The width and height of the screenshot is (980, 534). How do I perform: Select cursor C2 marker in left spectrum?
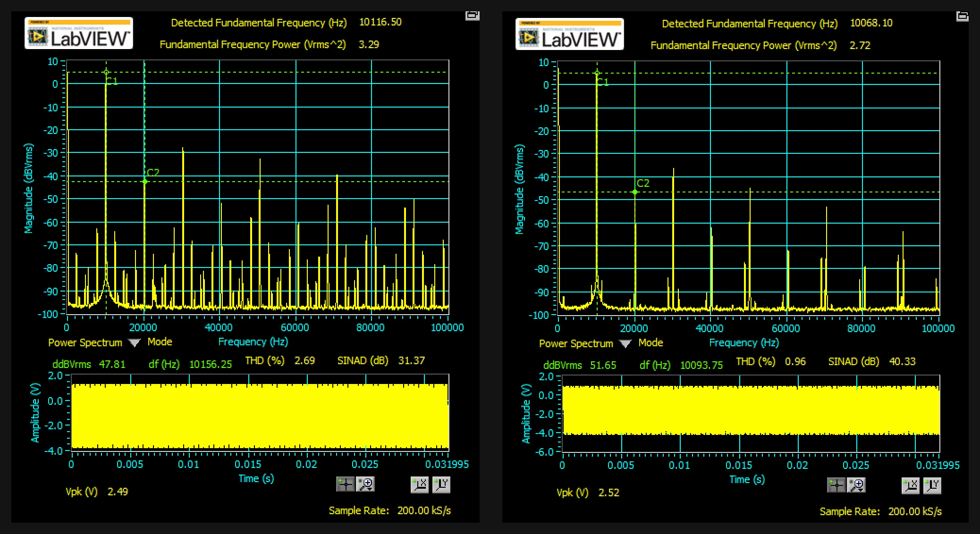pyautogui.click(x=144, y=182)
